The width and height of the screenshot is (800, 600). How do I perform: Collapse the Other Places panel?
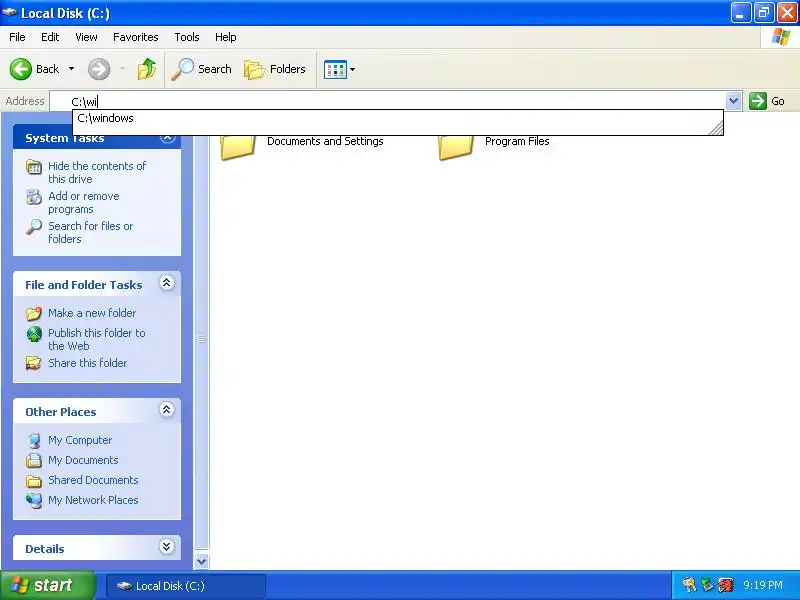[x=167, y=410]
